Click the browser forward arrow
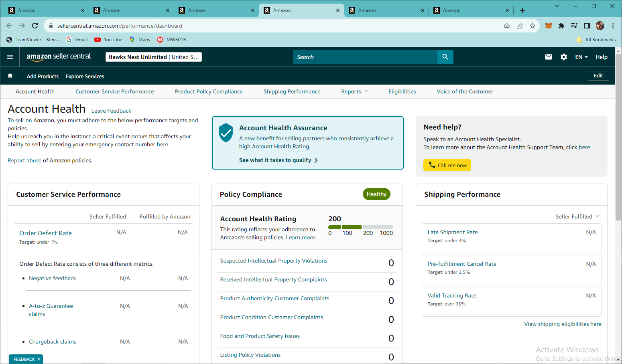 (x=22, y=26)
